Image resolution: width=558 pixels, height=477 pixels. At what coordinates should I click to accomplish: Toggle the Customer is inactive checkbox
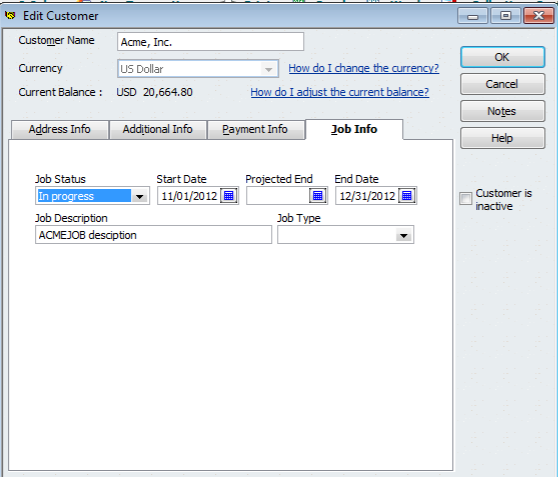[465, 198]
